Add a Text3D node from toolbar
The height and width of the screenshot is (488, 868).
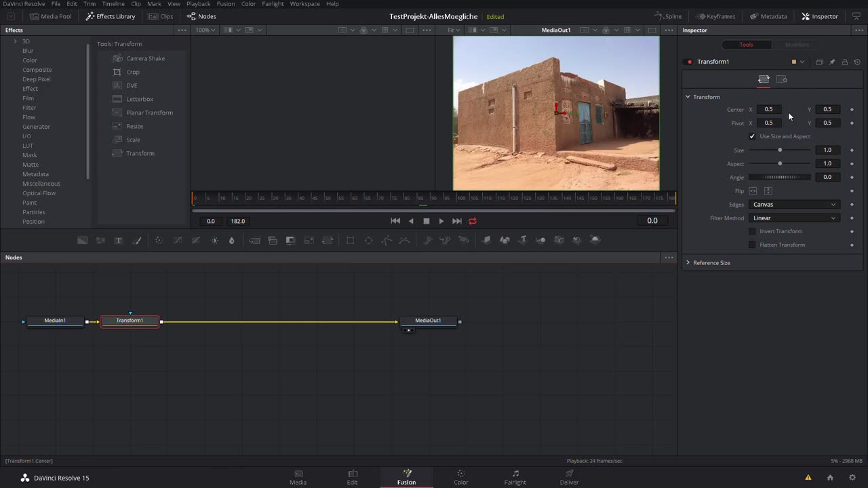(x=523, y=240)
